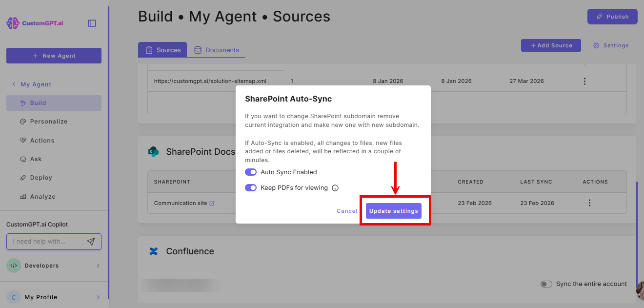Screen dimensions: 644x308
Task: Click the Developers code icon
Action: [x=14, y=266]
